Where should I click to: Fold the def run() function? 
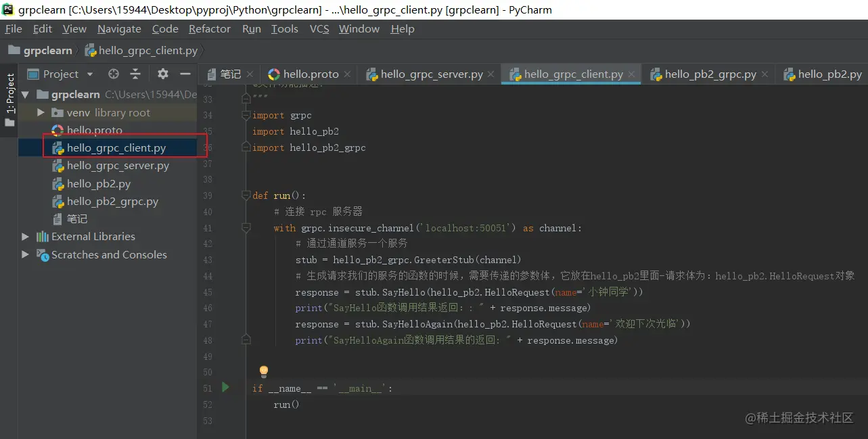pos(246,195)
